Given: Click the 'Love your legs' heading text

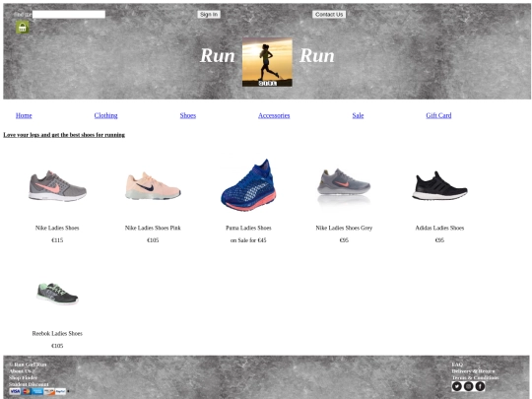Looking at the screenshot, I should click(x=64, y=135).
